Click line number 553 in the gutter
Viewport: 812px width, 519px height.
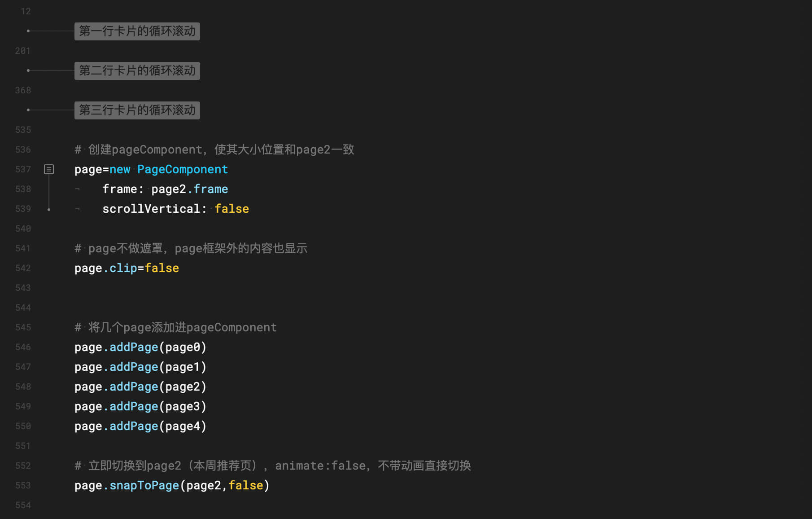point(23,485)
